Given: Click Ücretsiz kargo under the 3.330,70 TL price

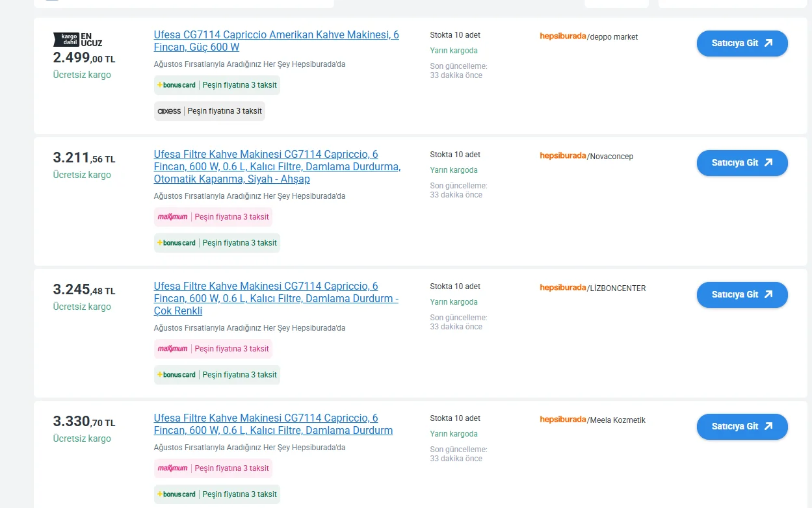Looking at the screenshot, I should [x=82, y=438].
